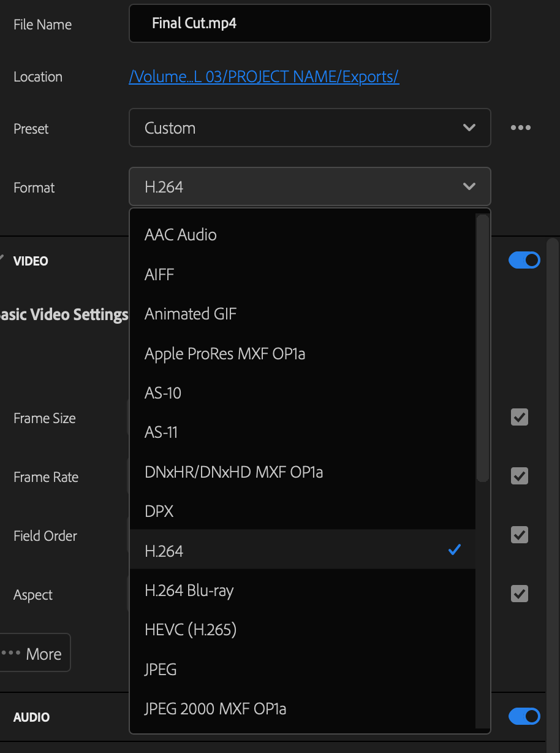This screenshot has height=753, width=560.
Task: Choose Animated GIF format option
Action: point(191,314)
